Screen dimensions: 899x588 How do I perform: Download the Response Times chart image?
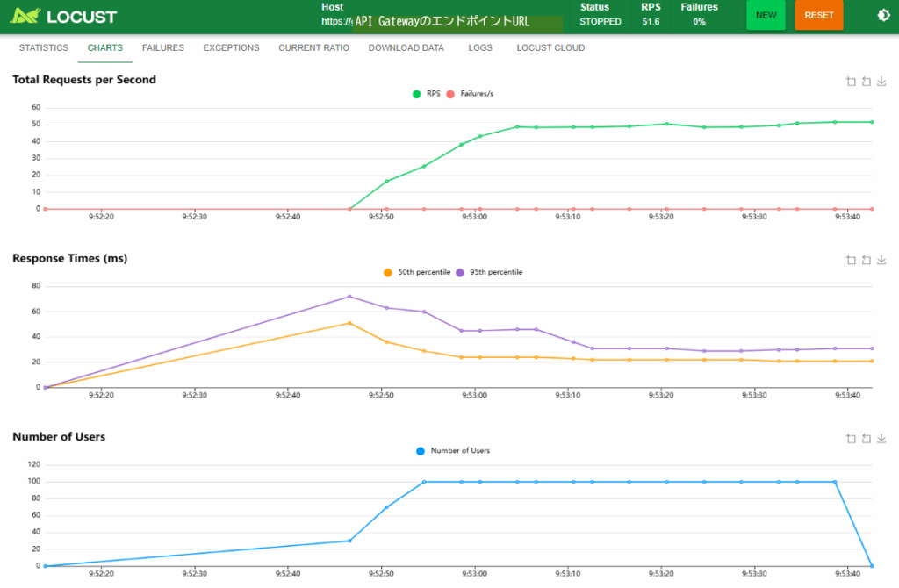pos(881,260)
